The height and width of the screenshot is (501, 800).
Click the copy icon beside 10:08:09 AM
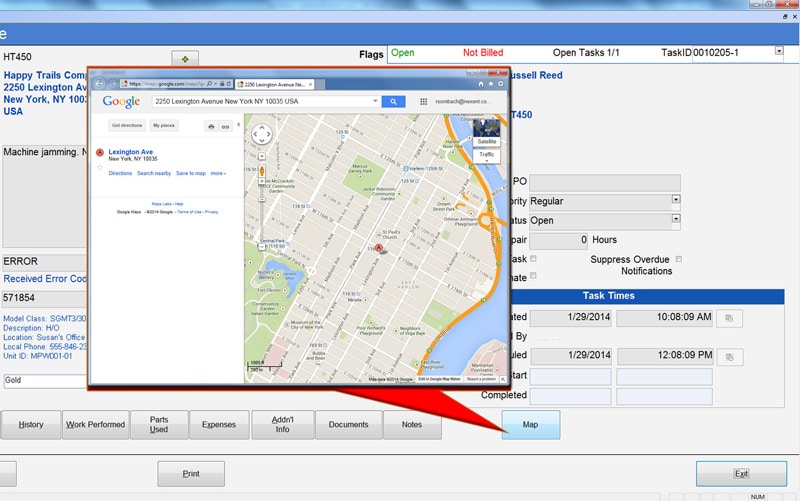point(729,318)
